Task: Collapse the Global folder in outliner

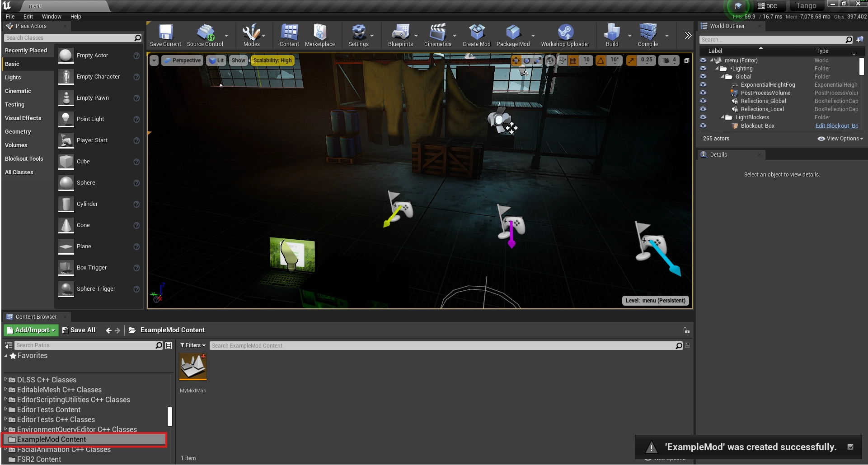Action: 723,77
